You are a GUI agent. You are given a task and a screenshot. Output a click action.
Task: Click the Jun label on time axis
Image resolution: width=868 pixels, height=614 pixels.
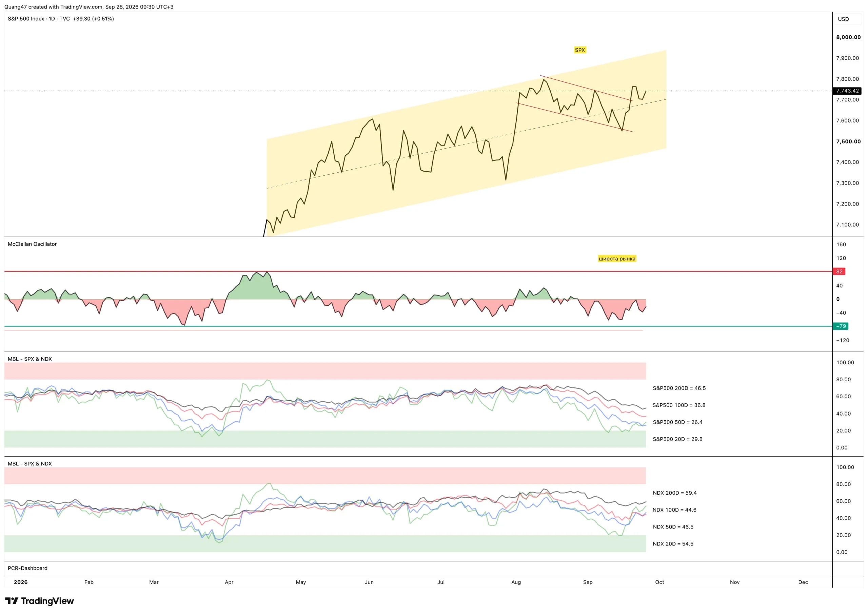tap(369, 582)
